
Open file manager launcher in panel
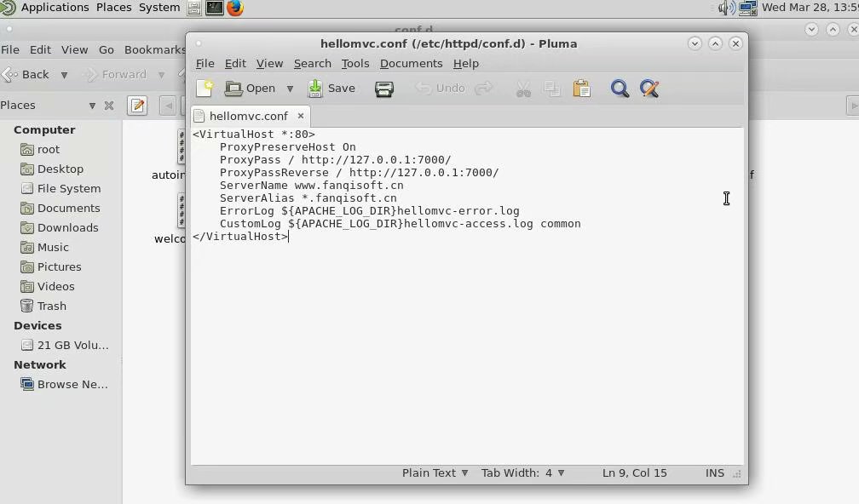[x=194, y=8]
